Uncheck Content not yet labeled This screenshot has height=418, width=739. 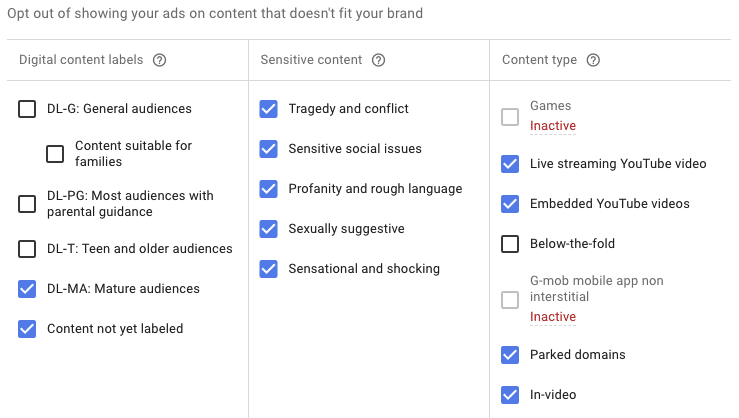coord(27,329)
